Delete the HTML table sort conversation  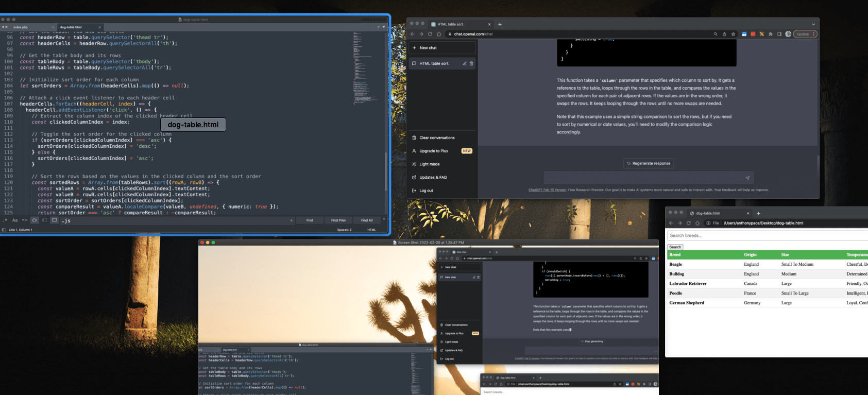471,63
